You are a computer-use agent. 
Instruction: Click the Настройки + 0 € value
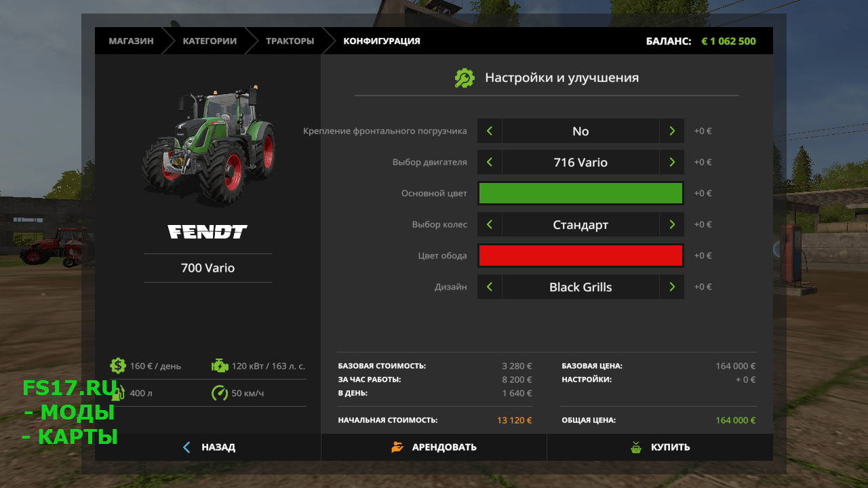[745, 380]
